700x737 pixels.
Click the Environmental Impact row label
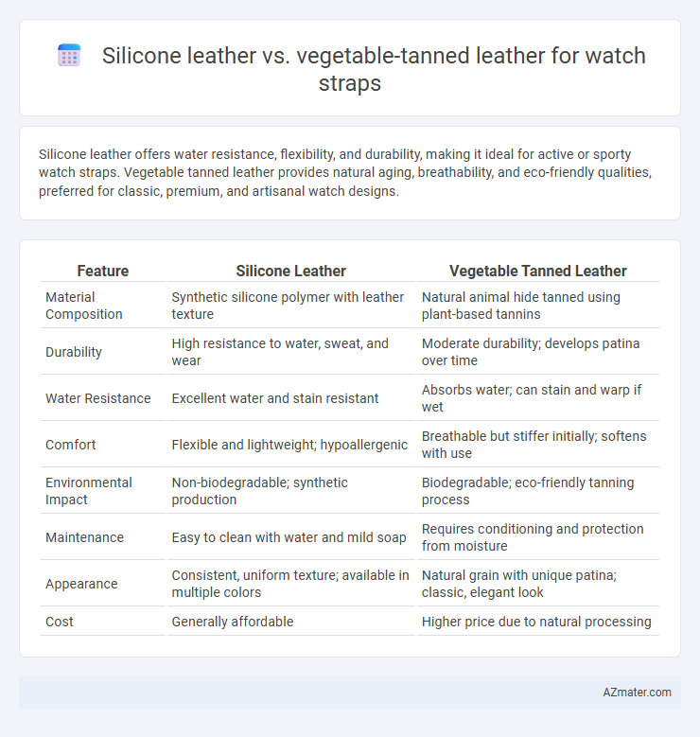(88, 491)
